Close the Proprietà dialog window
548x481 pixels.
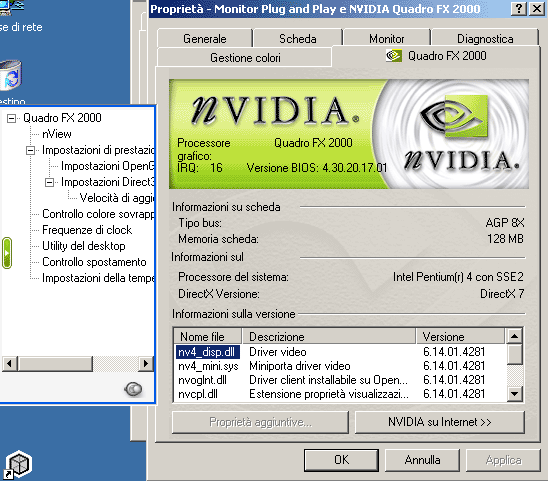coord(536,8)
